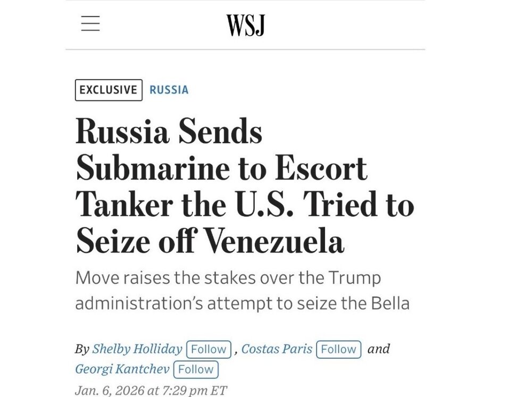Image resolution: width=532 pixels, height=397 pixels.
Task: Open Costas Paris author profile
Action: (277, 349)
